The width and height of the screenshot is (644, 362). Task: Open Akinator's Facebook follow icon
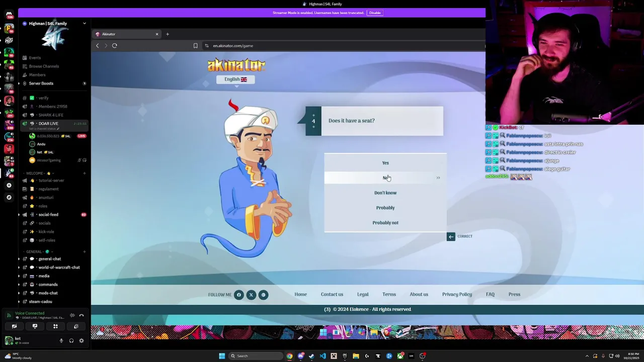(x=239, y=295)
